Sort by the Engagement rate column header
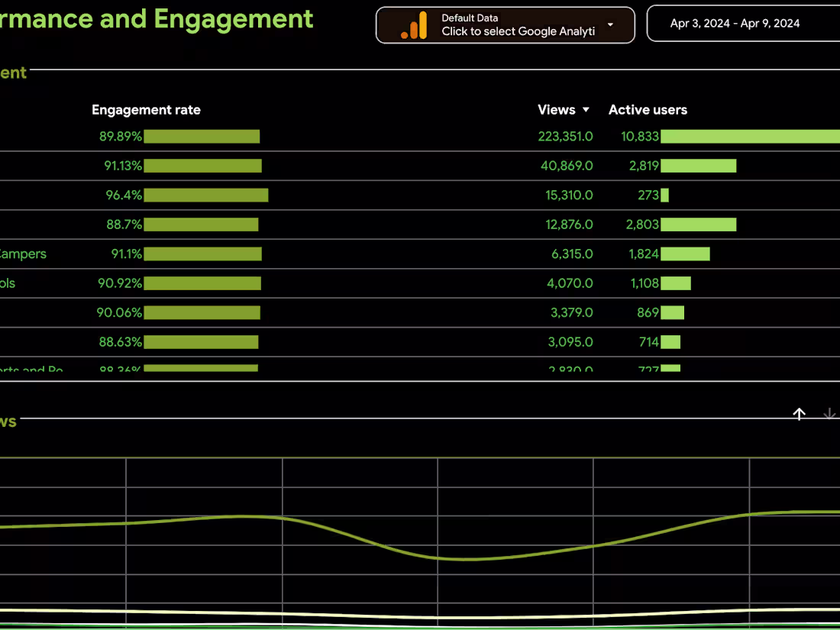The image size is (840, 630). pos(146,109)
